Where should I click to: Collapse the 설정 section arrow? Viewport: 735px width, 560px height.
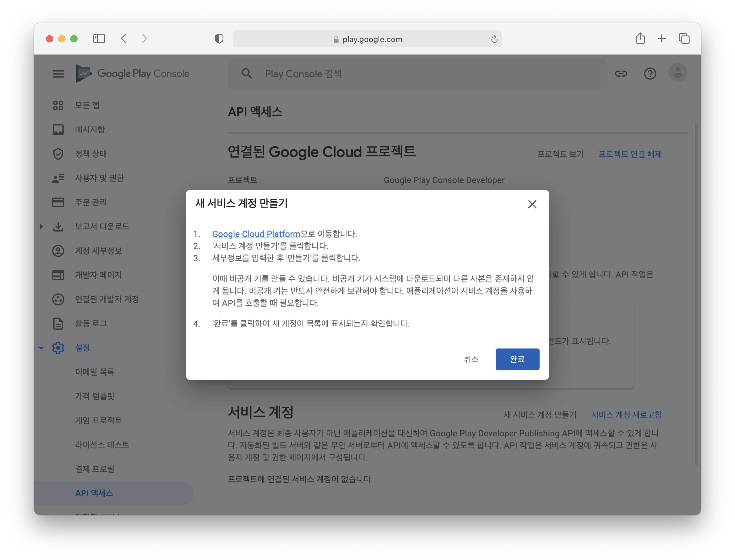tap(41, 348)
